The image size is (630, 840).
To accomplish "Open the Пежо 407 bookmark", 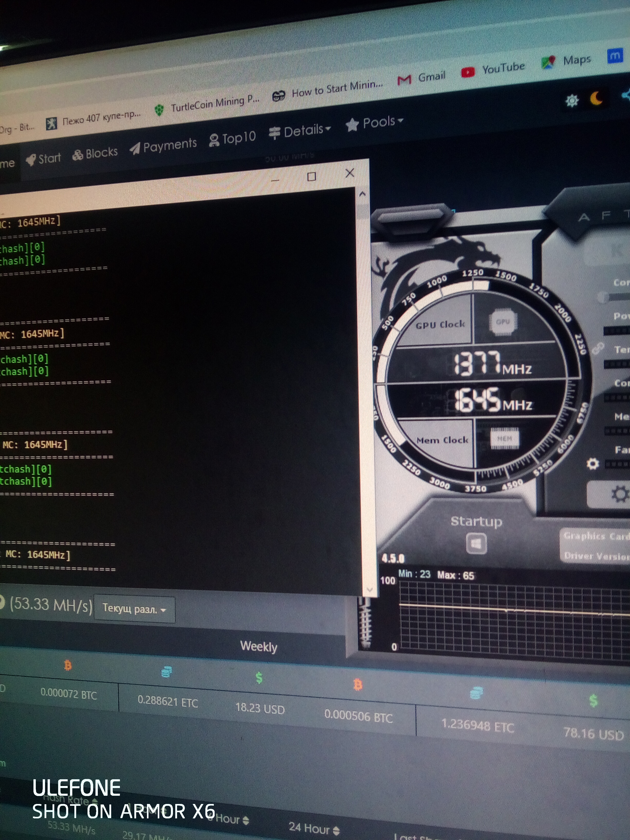I will (93, 120).
